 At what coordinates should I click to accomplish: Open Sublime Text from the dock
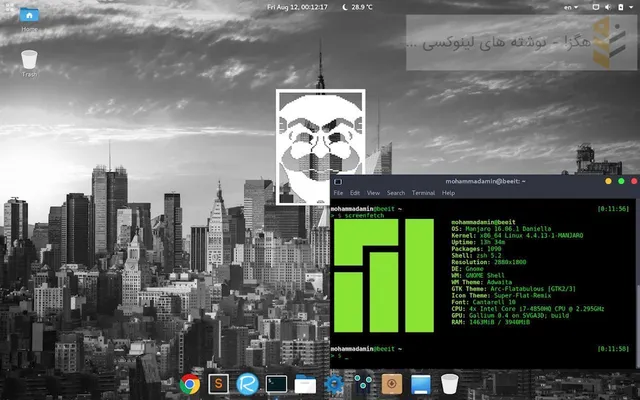(x=218, y=384)
